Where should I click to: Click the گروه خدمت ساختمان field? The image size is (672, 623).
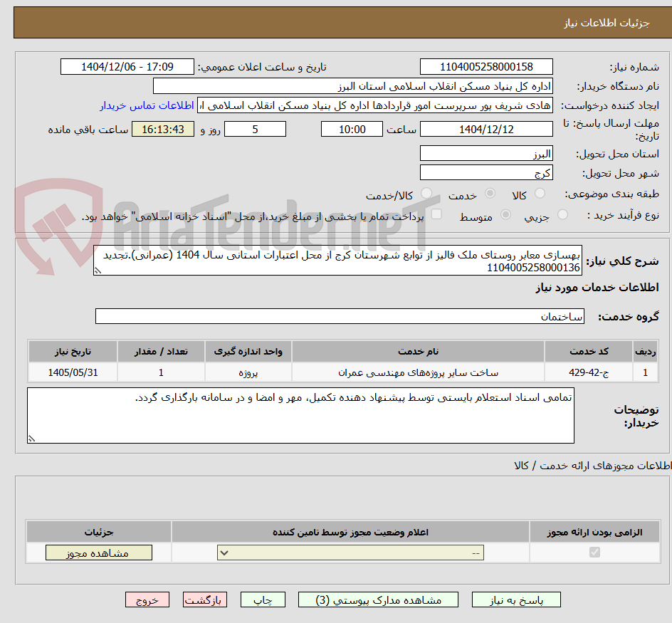click(340, 316)
